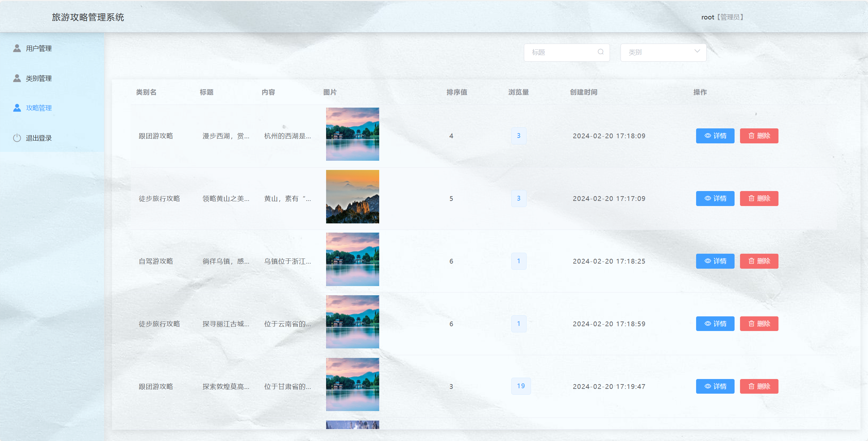868x441 pixels.
Task: View 详情 for 徜徉乌镇 guide
Action: pos(715,261)
